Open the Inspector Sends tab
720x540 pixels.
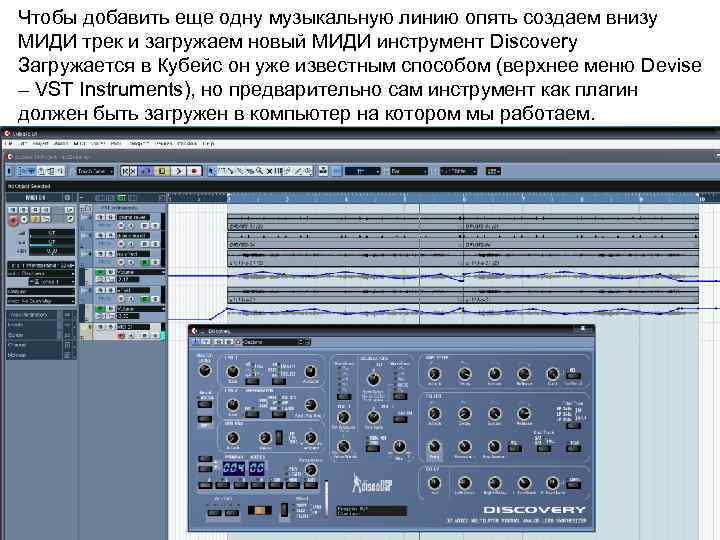[x=33, y=335]
